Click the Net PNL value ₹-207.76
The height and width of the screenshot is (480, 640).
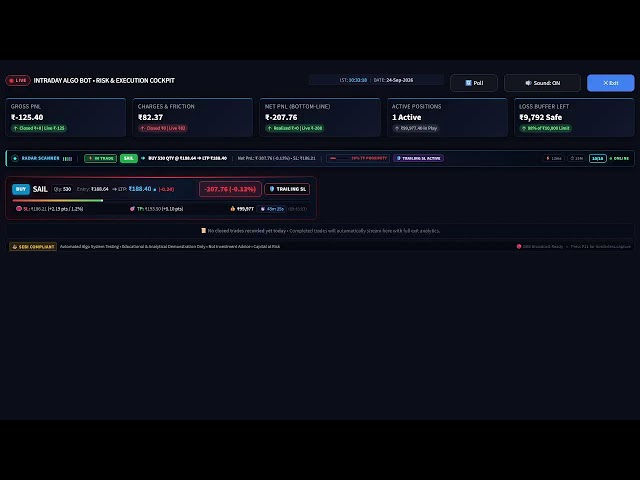281,117
